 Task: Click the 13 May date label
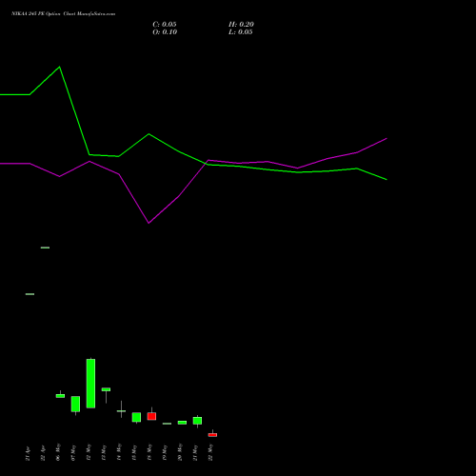(104, 453)
